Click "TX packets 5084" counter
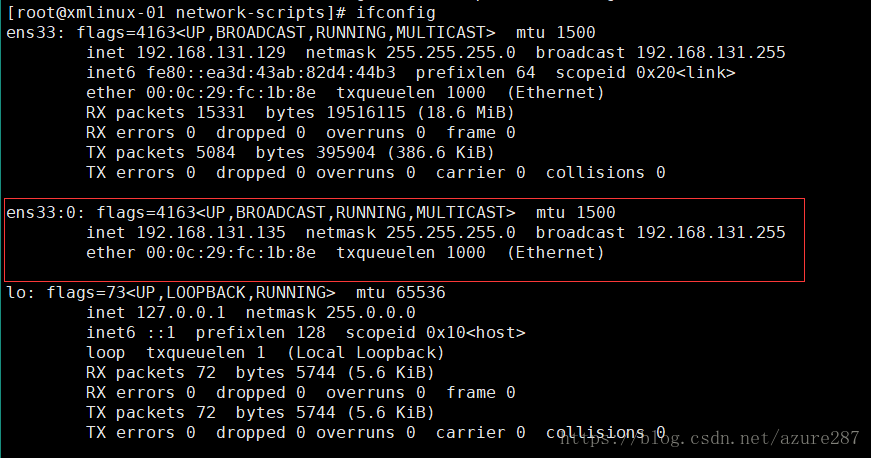 (x=161, y=152)
